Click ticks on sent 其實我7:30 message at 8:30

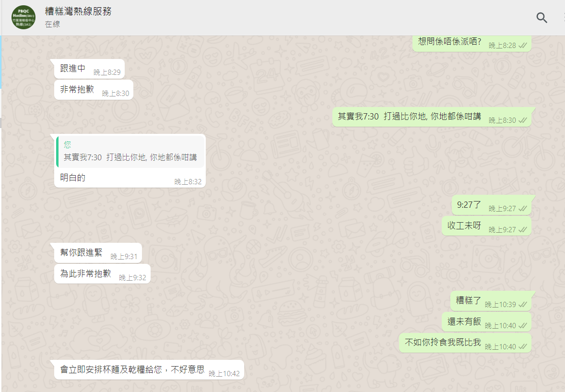pyautogui.click(x=522, y=120)
